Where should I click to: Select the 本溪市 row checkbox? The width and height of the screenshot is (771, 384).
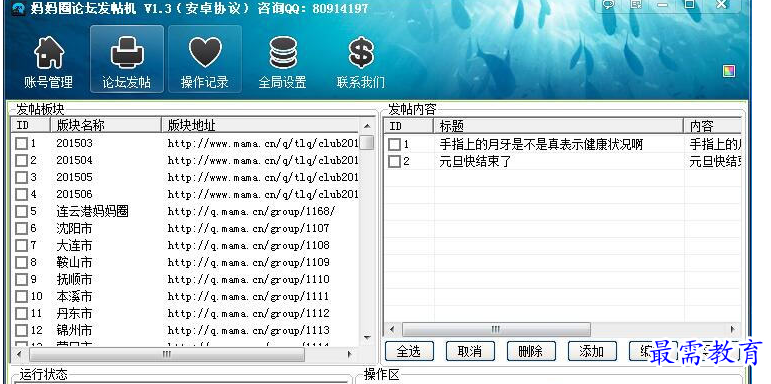tap(21, 296)
